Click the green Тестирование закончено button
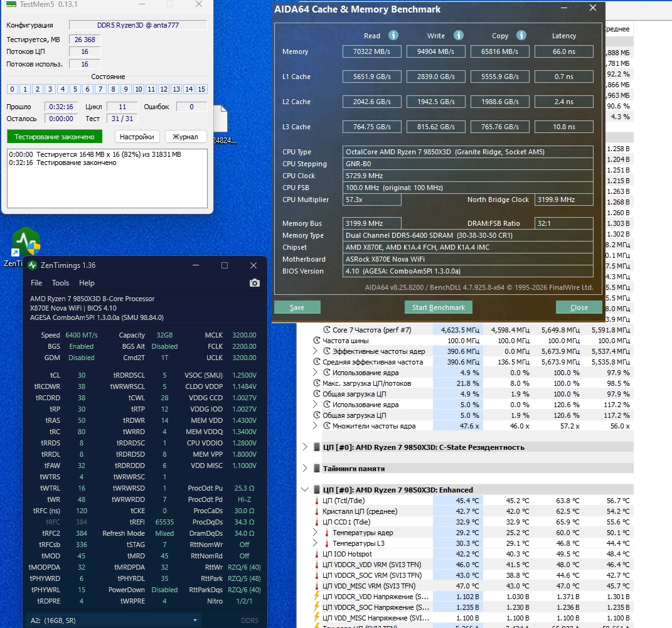The height and width of the screenshot is (628, 672). tap(55, 137)
